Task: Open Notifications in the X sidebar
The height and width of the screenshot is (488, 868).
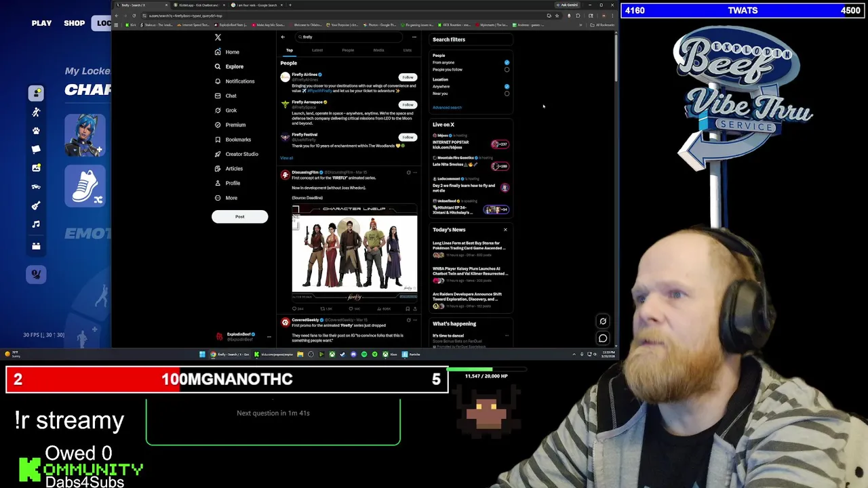Action: 235,81
